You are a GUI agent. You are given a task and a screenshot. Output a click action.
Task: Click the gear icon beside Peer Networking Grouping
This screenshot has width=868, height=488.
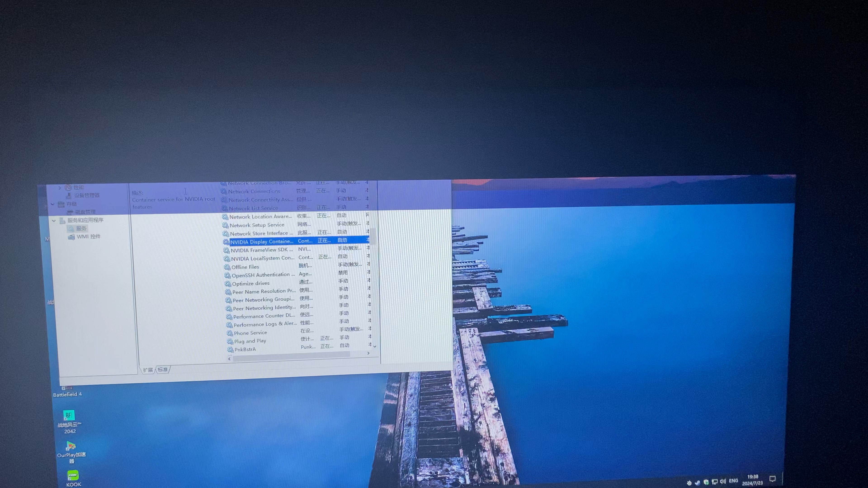[x=229, y=300]
